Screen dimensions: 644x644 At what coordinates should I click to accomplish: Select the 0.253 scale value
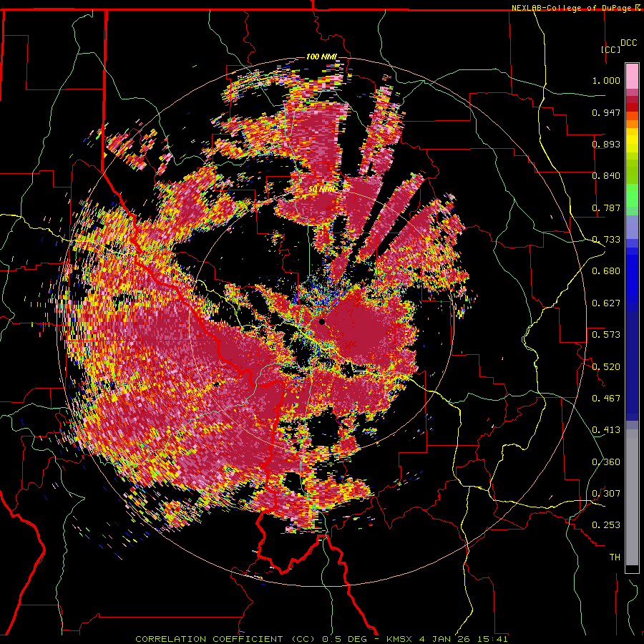tap(606, 525)
